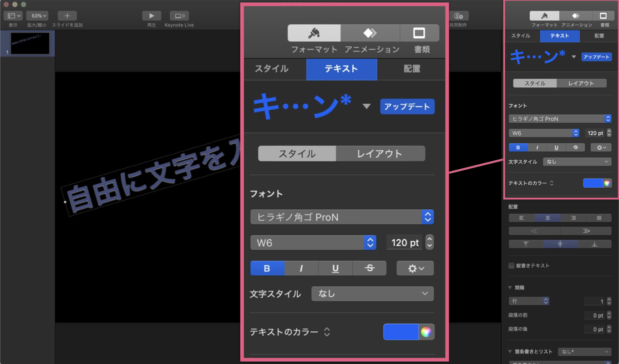Select the レイアウト segment in the small sidebar
This screenshot has height=364, width=619.
581,83
